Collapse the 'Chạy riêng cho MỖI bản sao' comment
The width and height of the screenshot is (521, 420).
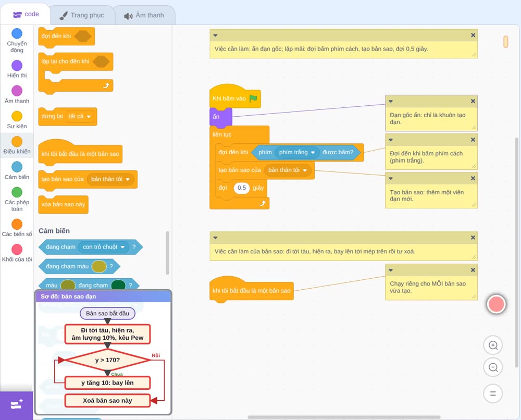pos(391,270)
